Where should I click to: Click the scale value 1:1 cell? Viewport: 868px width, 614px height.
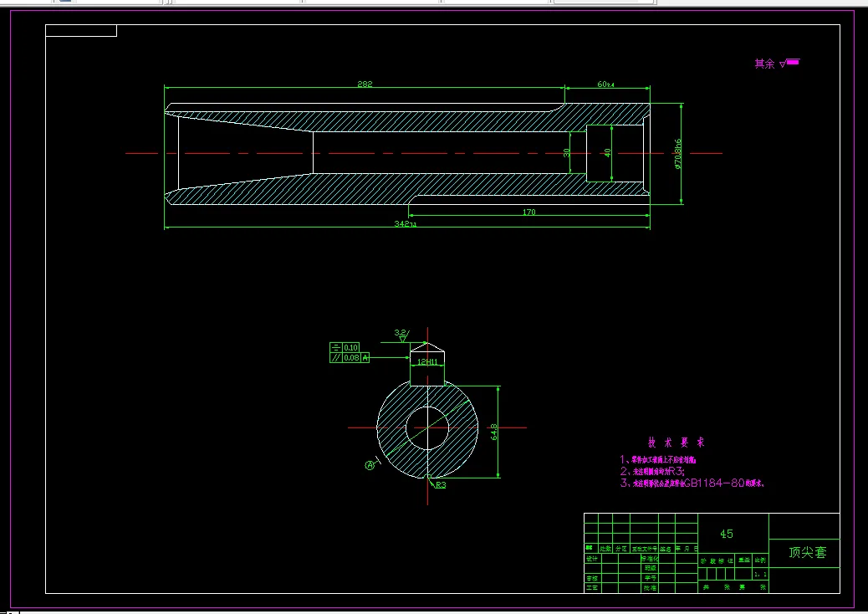(x=761, y=574)
